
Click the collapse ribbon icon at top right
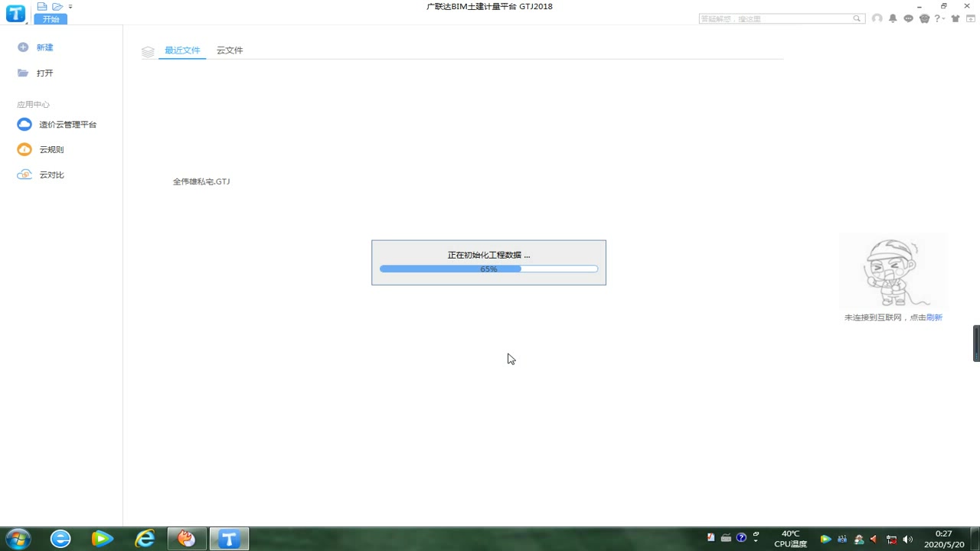tap(971, 18)
